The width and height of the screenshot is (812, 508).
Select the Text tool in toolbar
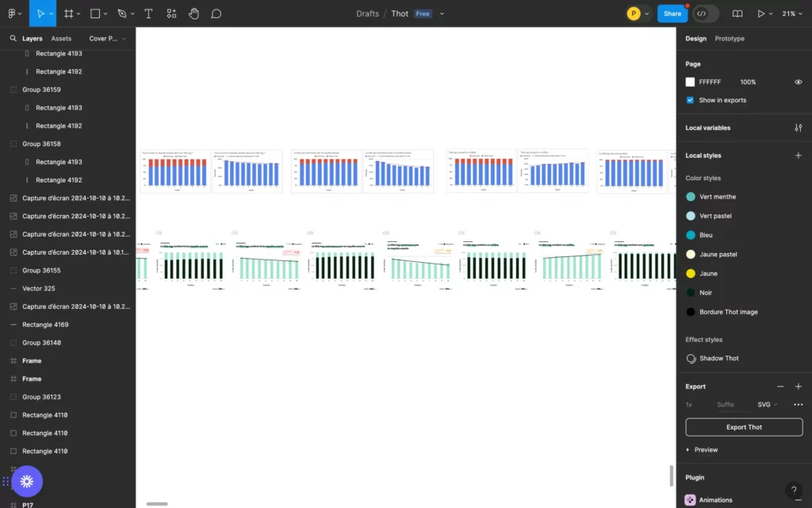[x=148, y=13]
